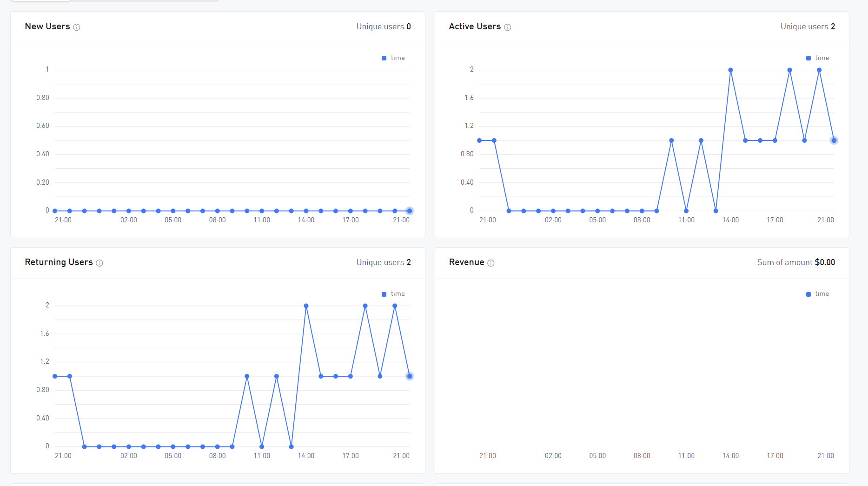Toggle the time legend in Active Users chart
The height and width of the screenshot is (486, 868).
point(817,58)
